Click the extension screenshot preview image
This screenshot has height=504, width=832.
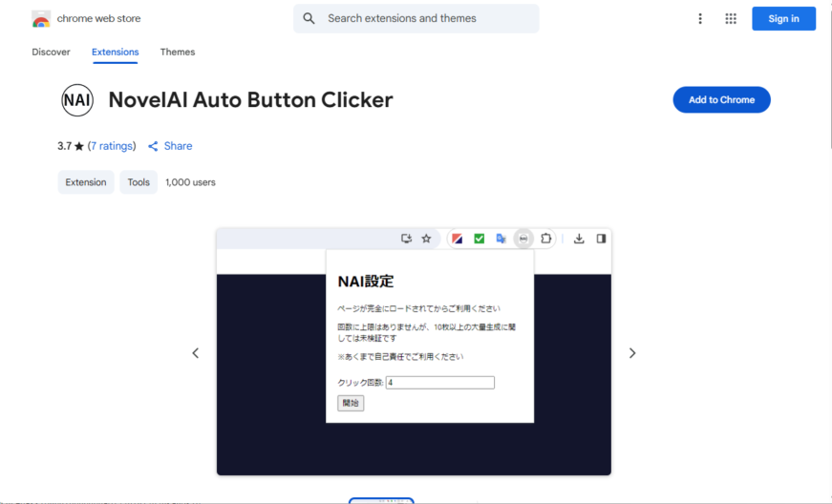tap(414, 352)
